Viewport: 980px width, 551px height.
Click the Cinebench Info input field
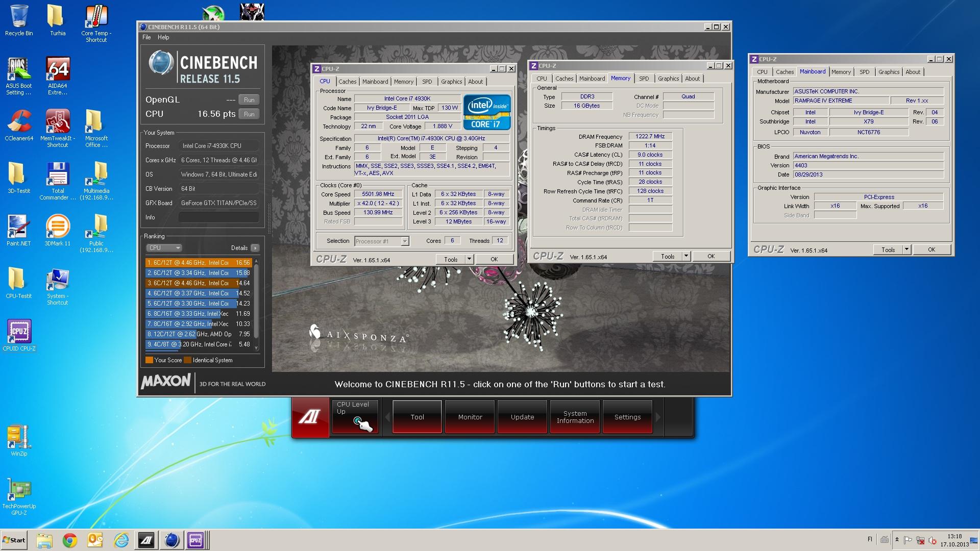pos(219,217)
